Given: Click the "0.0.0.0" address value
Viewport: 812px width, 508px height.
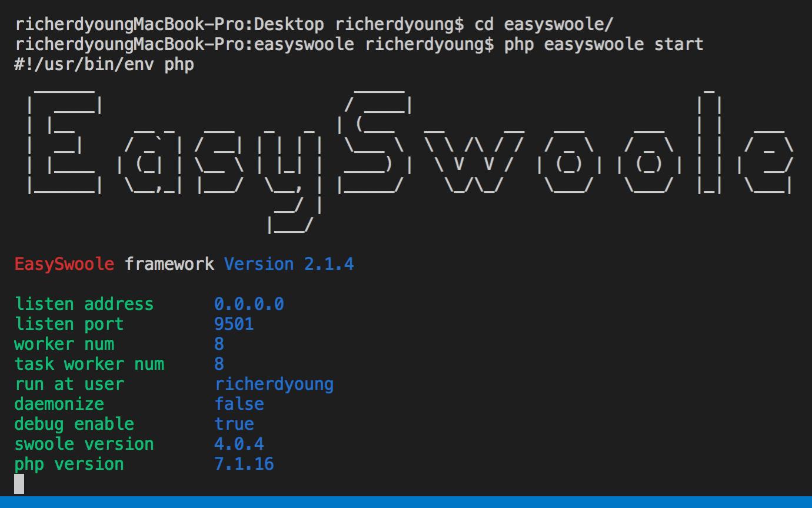Looking at the screenshot, I should [249, 304].
